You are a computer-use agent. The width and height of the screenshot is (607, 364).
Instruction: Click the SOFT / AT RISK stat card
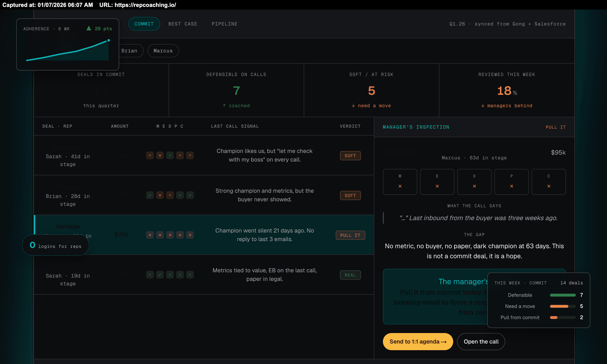371,90
